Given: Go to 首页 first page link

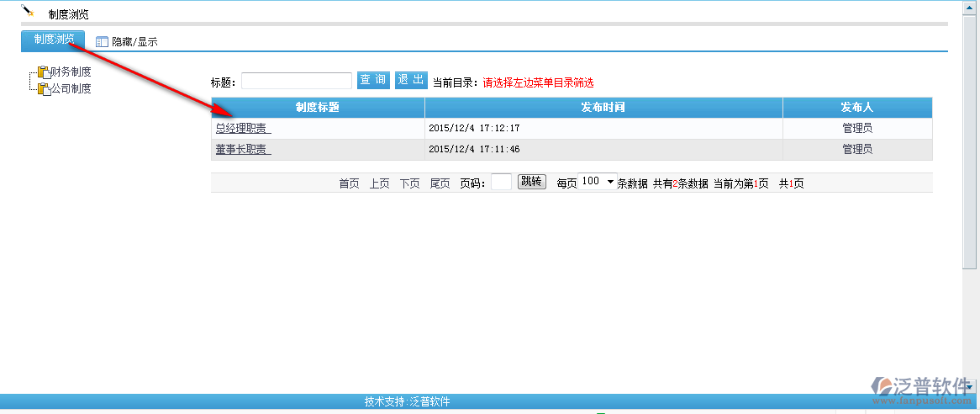Looking at the screenshot, I should (349, 183).
